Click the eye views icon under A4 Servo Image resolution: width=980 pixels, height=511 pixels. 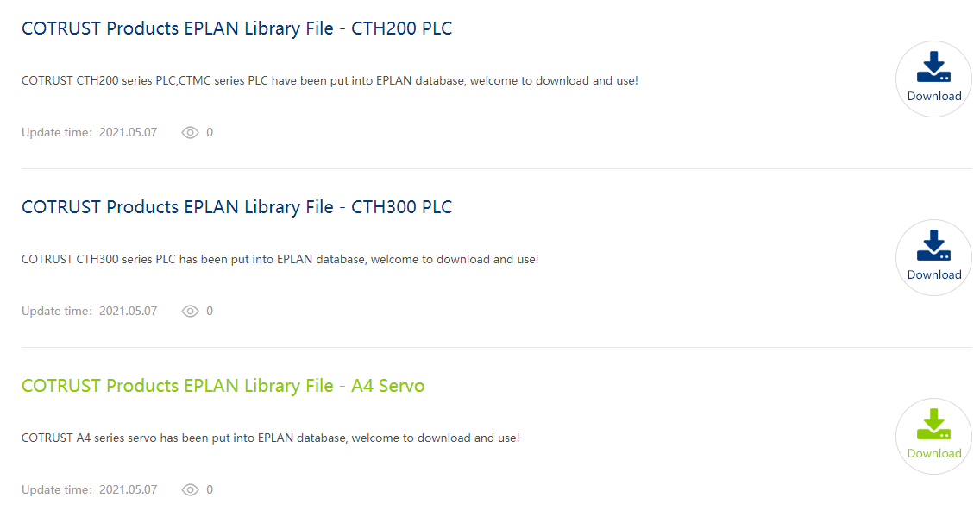191,490
